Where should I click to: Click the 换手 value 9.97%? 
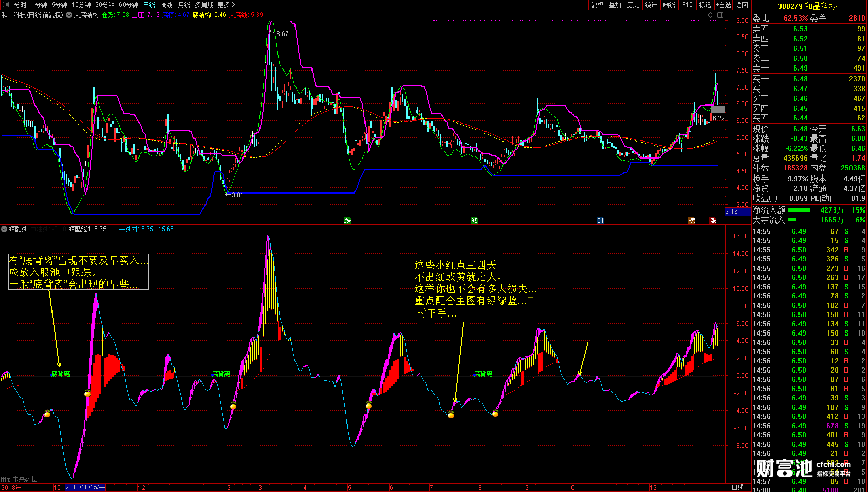tap(797, 179)
